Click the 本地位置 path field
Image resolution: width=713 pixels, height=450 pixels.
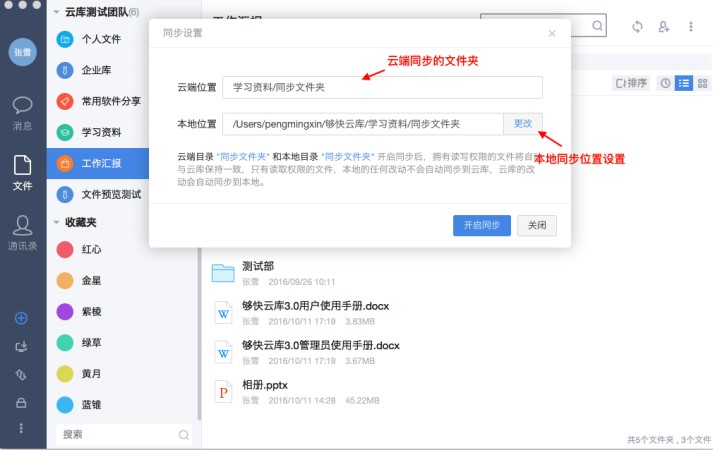click(x=362, y=124)
